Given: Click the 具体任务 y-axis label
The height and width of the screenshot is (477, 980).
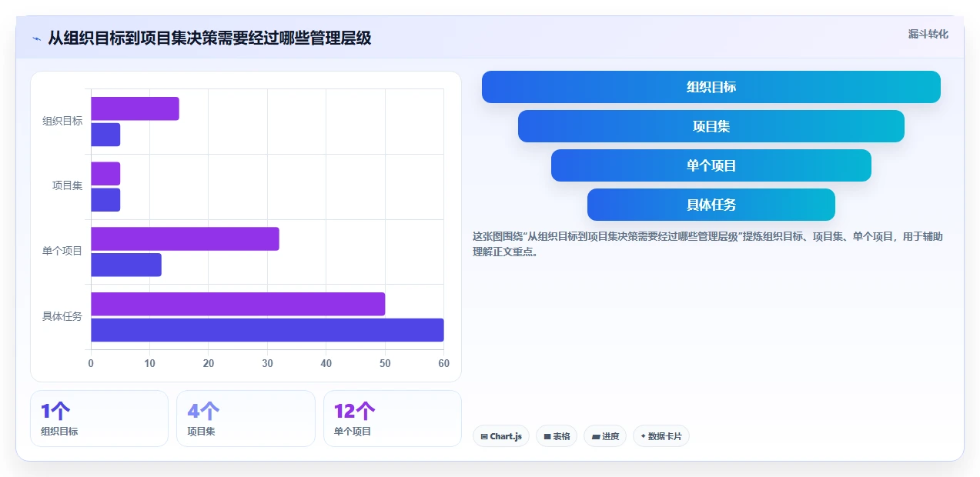Looking at the screenshot, I should (62, 316).
